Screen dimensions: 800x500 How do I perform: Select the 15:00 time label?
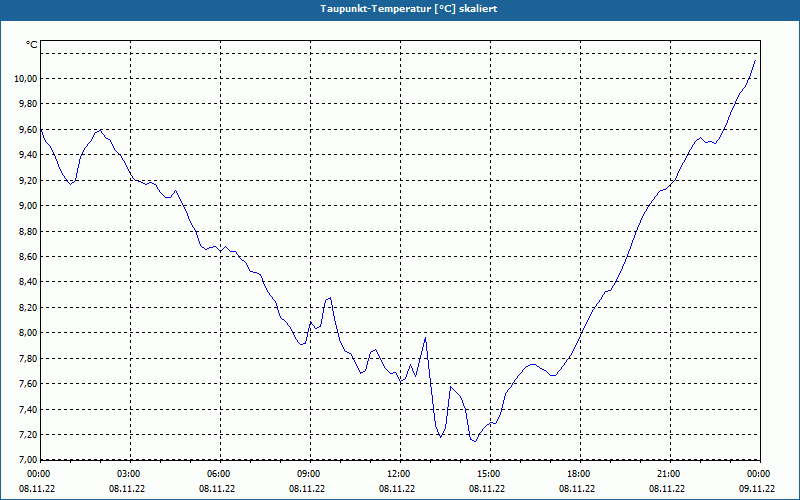point(489,474)
